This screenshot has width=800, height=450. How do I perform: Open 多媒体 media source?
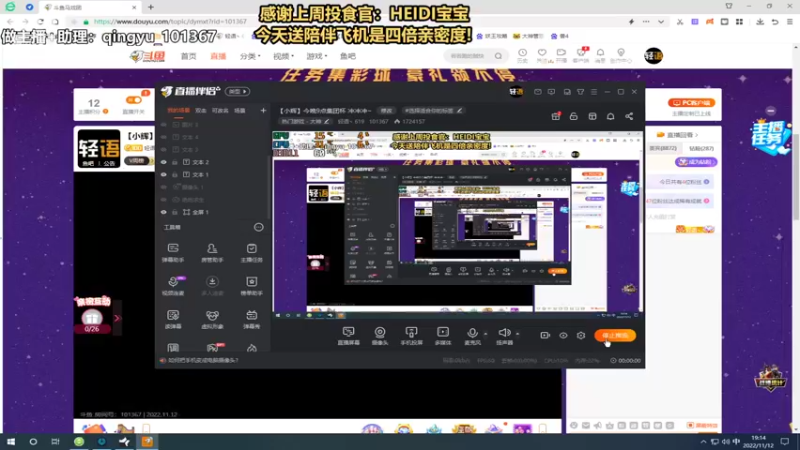(x=443, y=336)
